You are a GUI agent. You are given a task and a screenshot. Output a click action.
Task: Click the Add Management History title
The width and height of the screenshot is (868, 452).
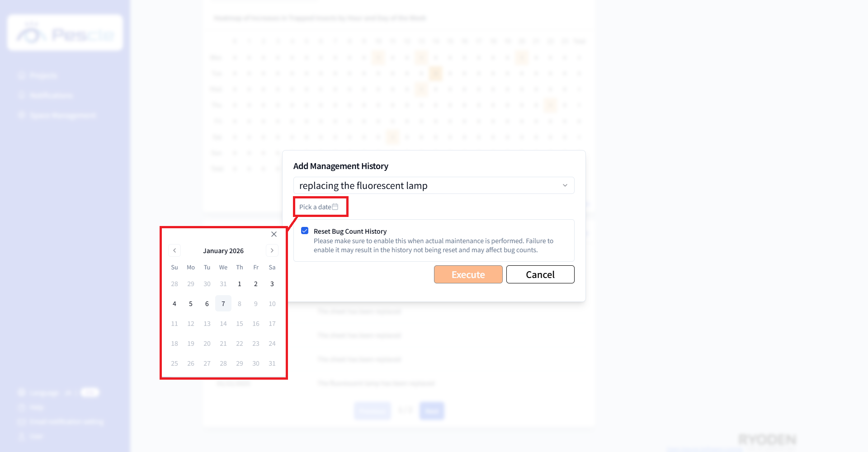click(341, 166)
